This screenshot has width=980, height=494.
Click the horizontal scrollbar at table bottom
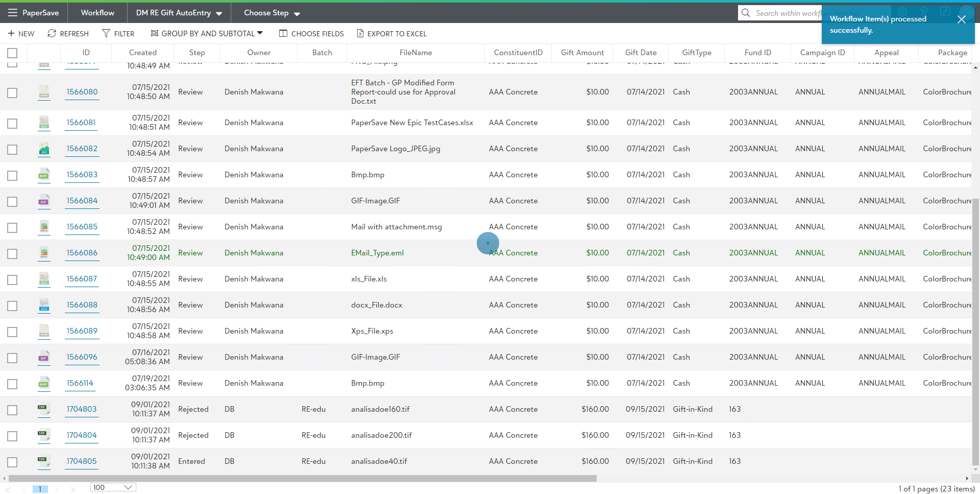pyautogui.click(x=302, y=479)
